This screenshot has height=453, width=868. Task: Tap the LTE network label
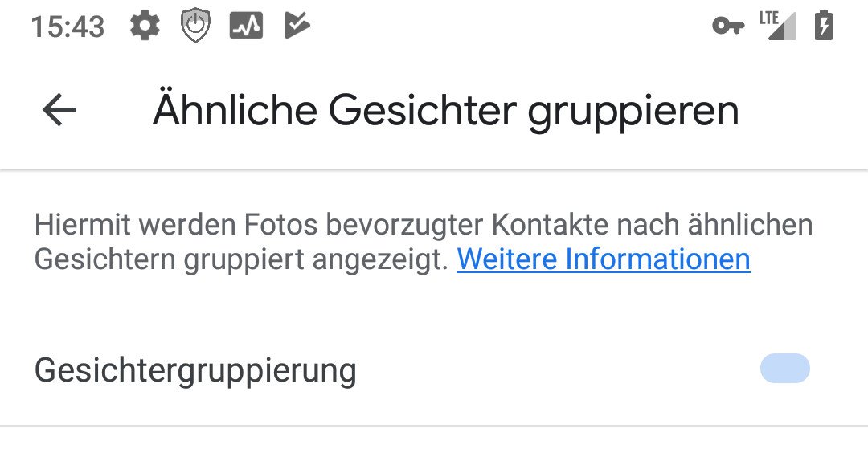768,18
